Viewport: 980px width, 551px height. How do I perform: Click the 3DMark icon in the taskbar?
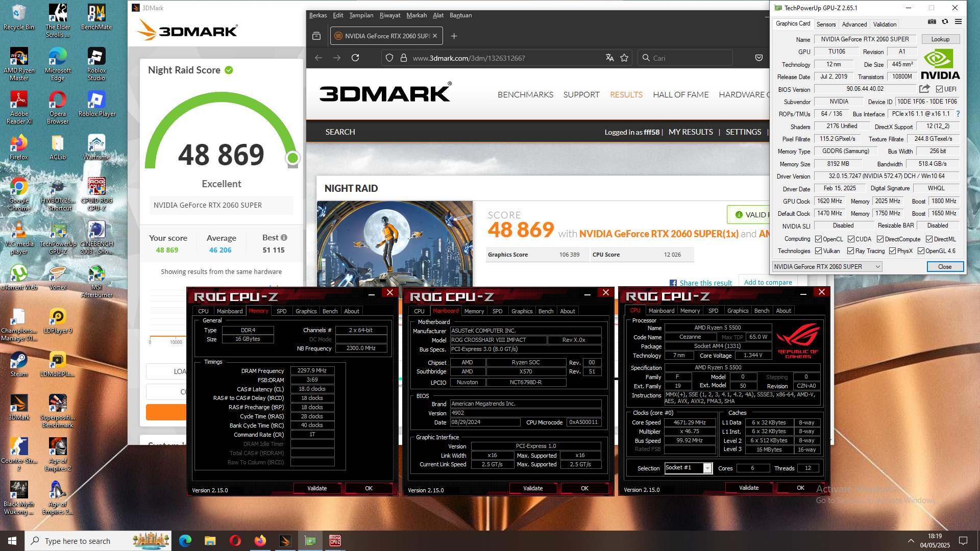tap(285, 541)
